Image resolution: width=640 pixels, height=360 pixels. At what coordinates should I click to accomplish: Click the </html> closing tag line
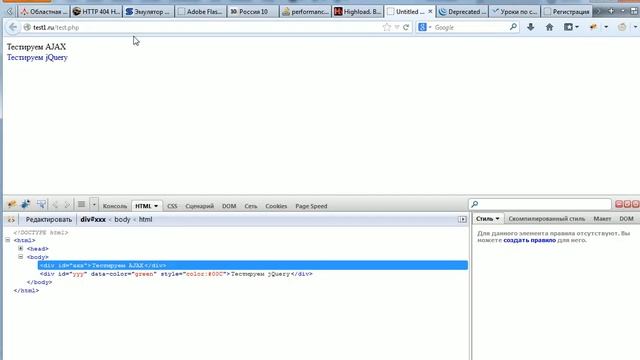(26, 291)
